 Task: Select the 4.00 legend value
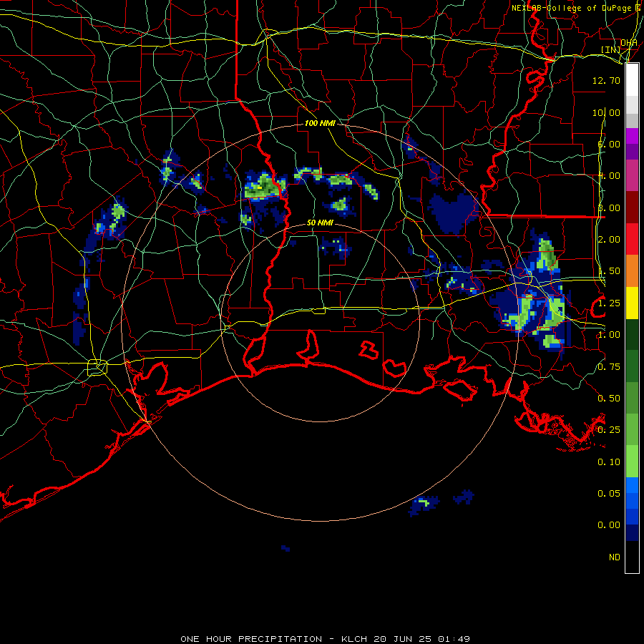point(609,176)
